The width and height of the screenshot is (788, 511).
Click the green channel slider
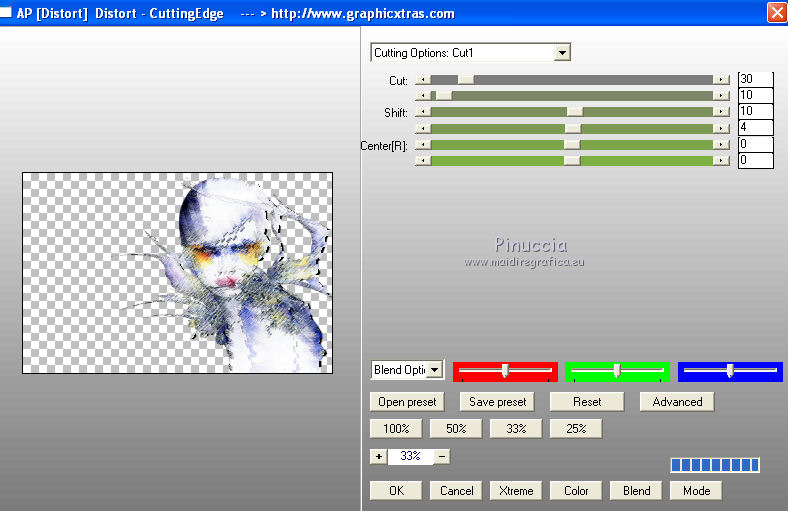tap(617, 371)
